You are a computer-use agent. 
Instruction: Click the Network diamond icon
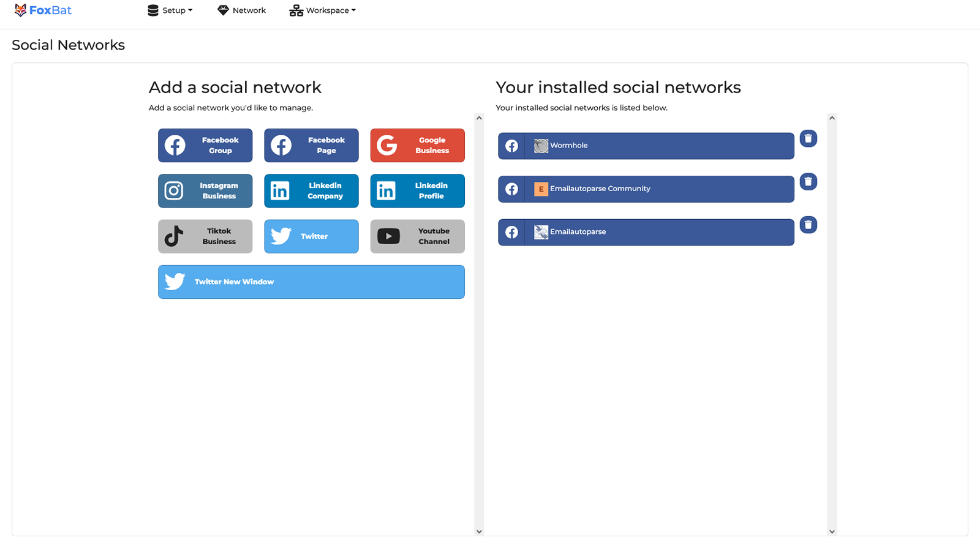pyautogui.click(x=223, y=10)
